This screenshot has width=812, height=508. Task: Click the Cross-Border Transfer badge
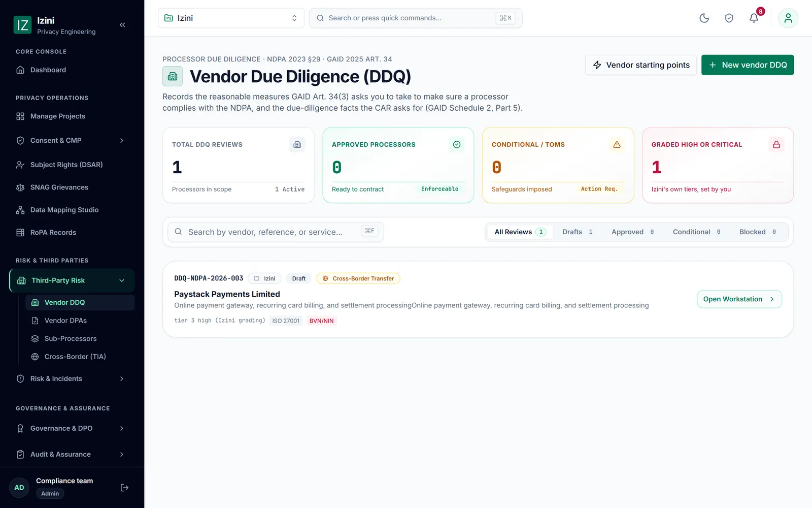click(358, 278)
